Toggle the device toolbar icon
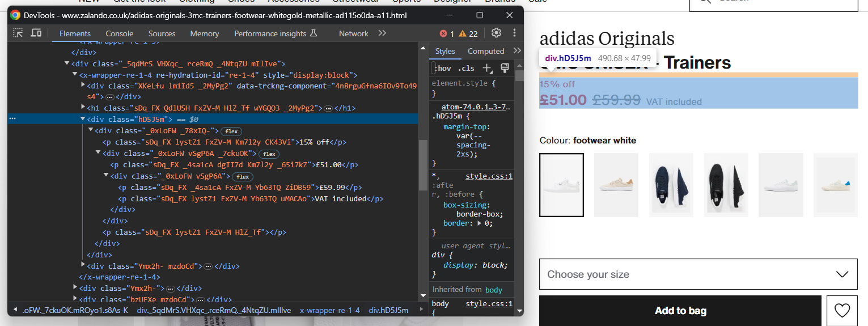This screenshot has width=868, height=326. click(36, 33)
